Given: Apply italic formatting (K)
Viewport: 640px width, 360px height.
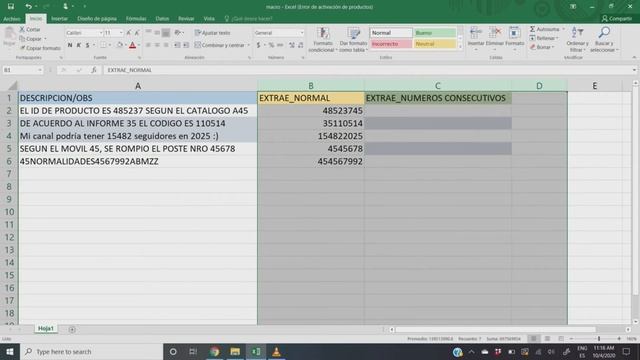Looking at the screenshot, I should click(79, 45).
